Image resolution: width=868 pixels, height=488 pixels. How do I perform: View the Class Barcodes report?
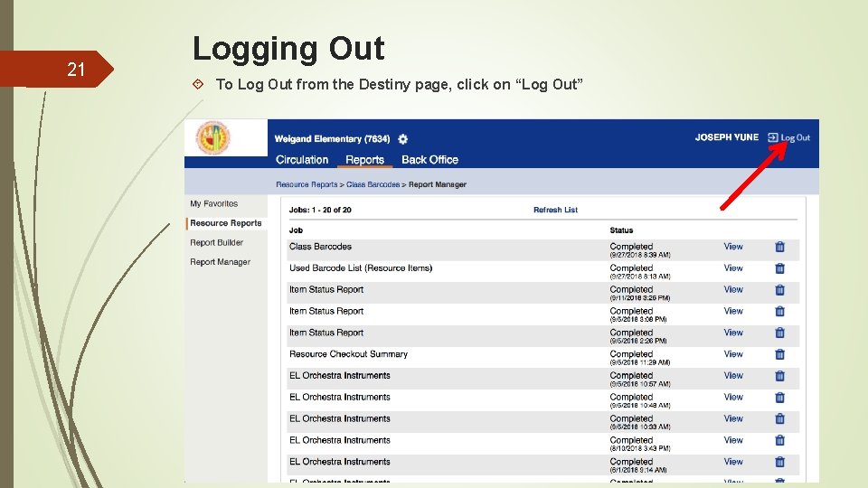[733, 247]
